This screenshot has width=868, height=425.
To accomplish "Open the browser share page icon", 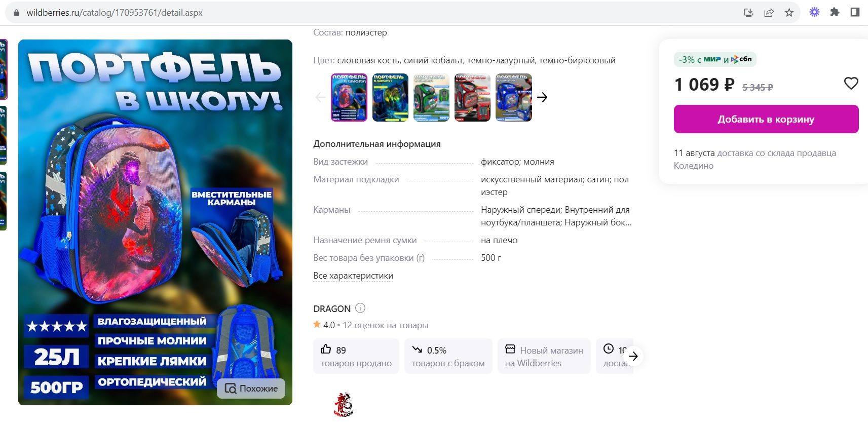I will coord(769,13).
